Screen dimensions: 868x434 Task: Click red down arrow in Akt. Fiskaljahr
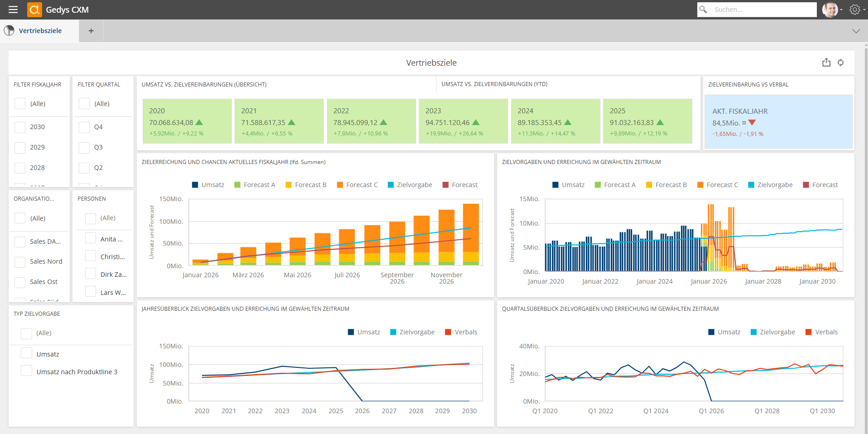pos(752,123)
